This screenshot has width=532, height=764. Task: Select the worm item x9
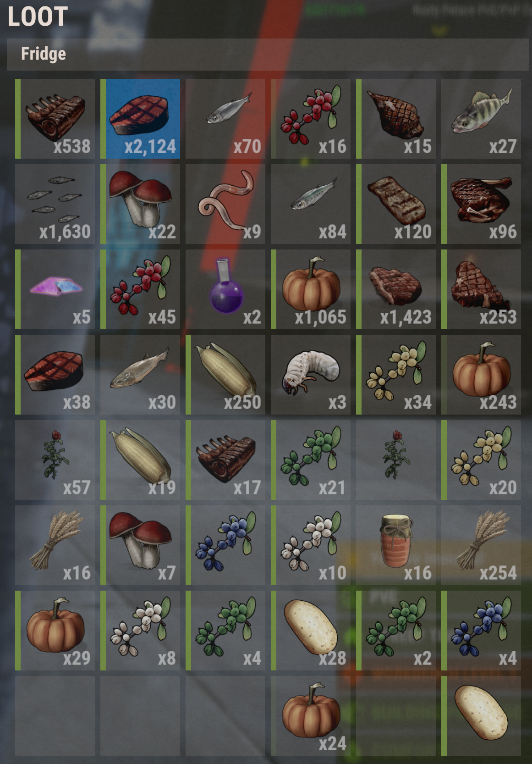click(225, 204)
